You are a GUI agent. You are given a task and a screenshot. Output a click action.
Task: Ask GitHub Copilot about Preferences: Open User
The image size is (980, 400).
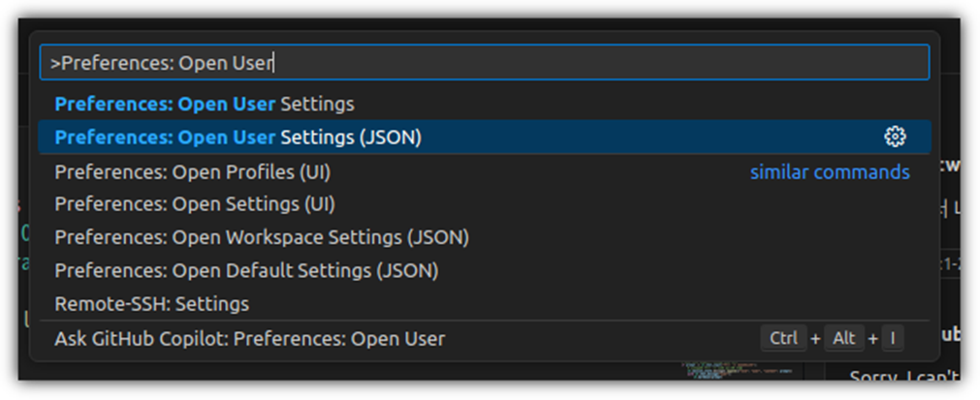point(250,339)
